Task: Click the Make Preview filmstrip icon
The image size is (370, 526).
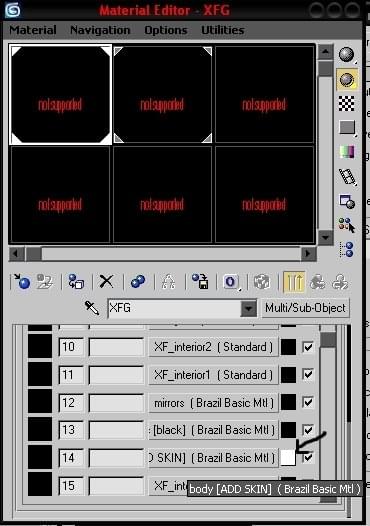Action: point(347,177)
